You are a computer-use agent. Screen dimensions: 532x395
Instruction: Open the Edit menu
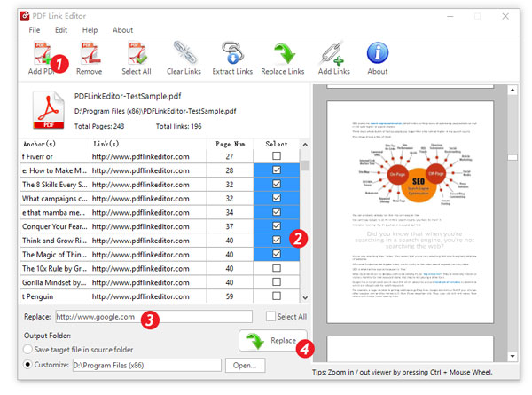(61, 29)
